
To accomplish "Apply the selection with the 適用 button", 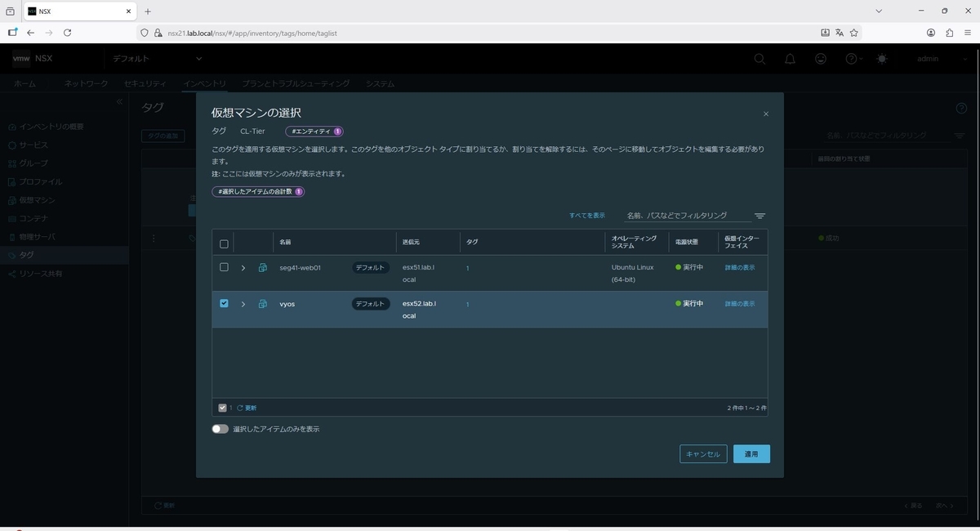I will pyautogui.click(x=751, y=454).
